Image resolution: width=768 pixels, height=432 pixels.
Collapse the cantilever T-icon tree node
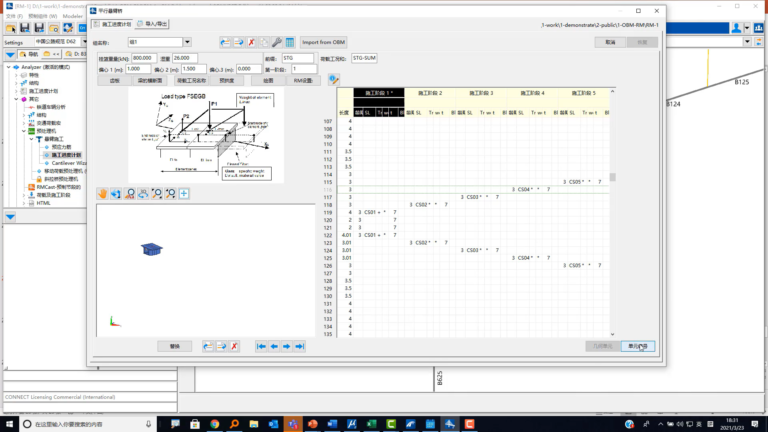32,139
